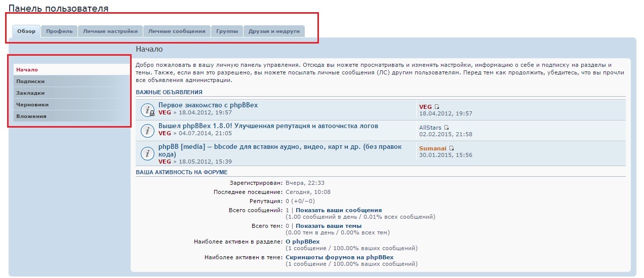
Task: Open the Друзья и недруги tab
Action: (274, 31)
